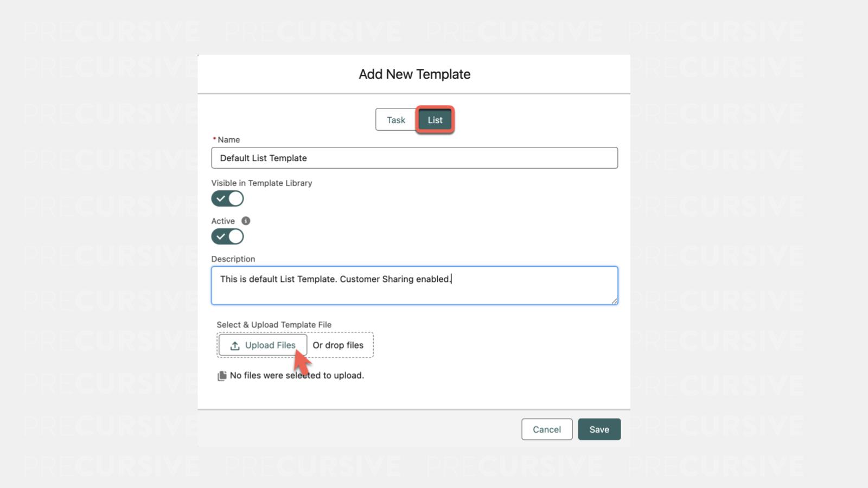Click the info icon next to Active
868x488 pixels.
pyautogui.click(x=246, y=221)
